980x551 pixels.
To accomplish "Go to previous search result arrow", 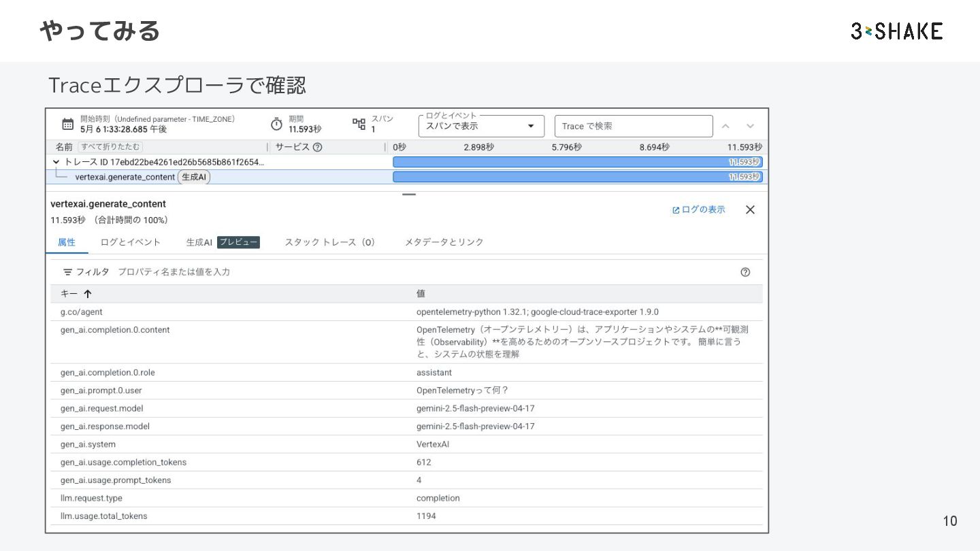I will pyautogui.click(x=725, y=127).
